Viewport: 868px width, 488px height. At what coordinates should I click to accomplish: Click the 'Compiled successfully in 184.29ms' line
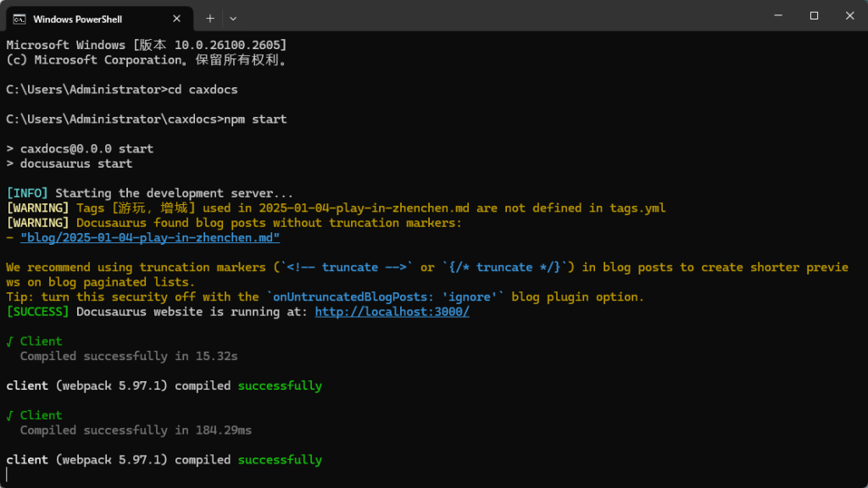[136, 430]
